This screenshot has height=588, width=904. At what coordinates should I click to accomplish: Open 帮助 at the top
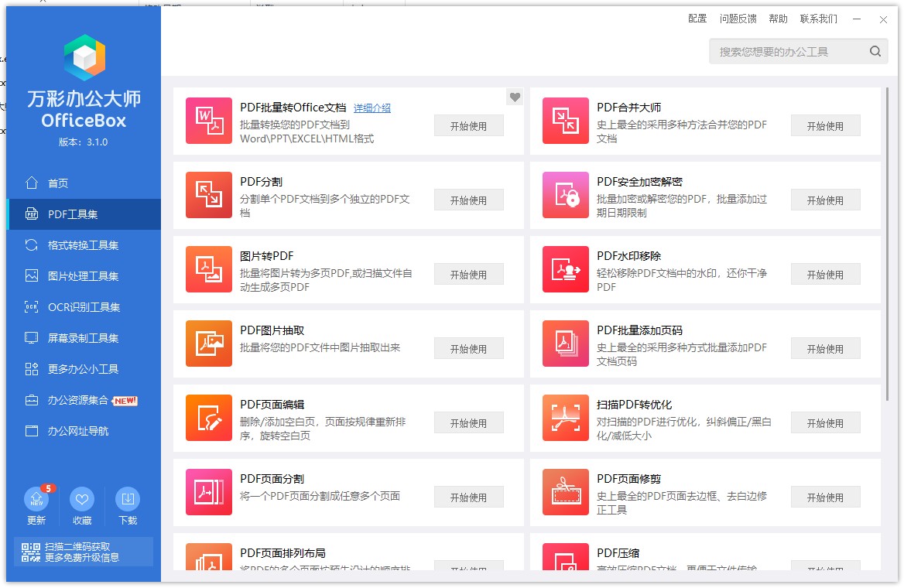778,19
